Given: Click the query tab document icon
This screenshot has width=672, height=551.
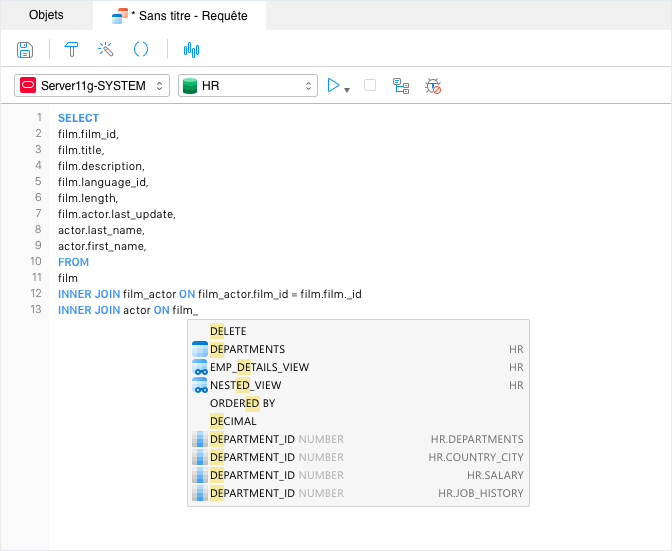Looking at the screenshot, I should 120,16.
